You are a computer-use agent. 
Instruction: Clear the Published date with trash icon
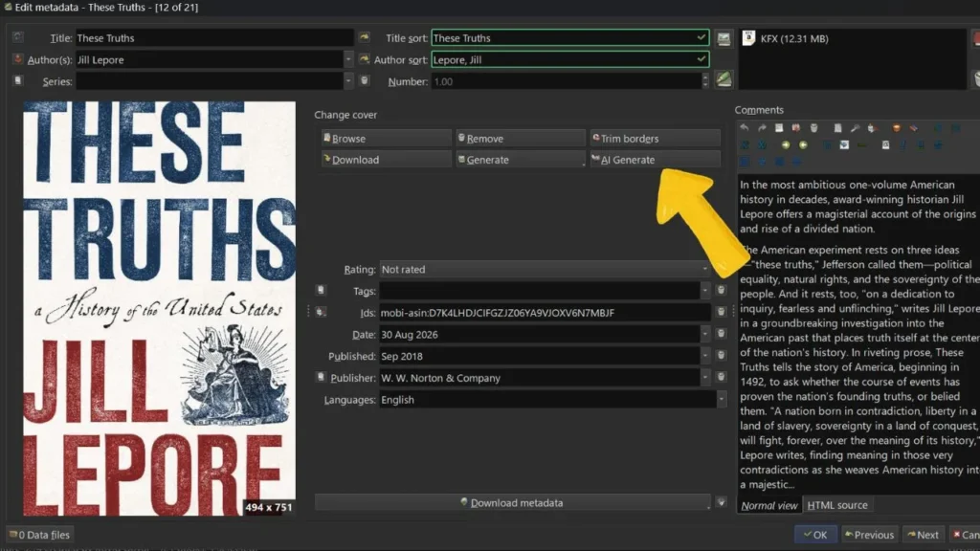point(721,355)
